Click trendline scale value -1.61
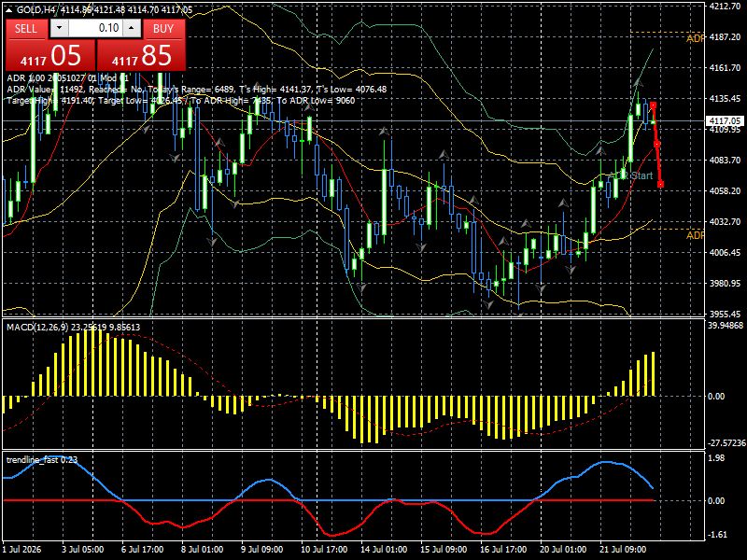Image resolution: width=747 pixels, height=560 pixels. [717, 535]
